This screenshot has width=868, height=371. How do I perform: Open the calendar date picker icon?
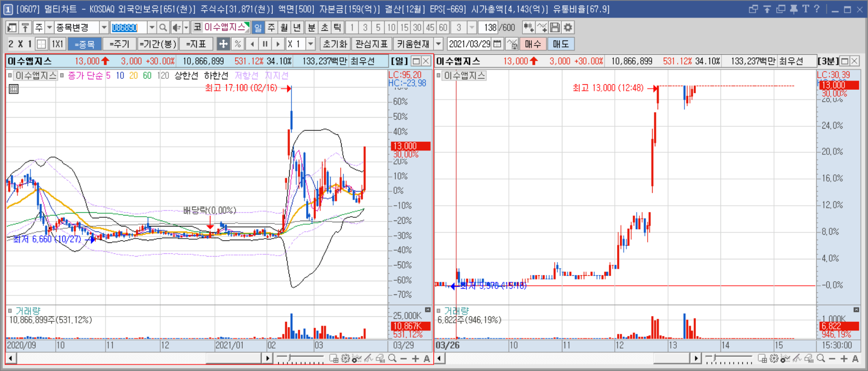pos(497,44)
